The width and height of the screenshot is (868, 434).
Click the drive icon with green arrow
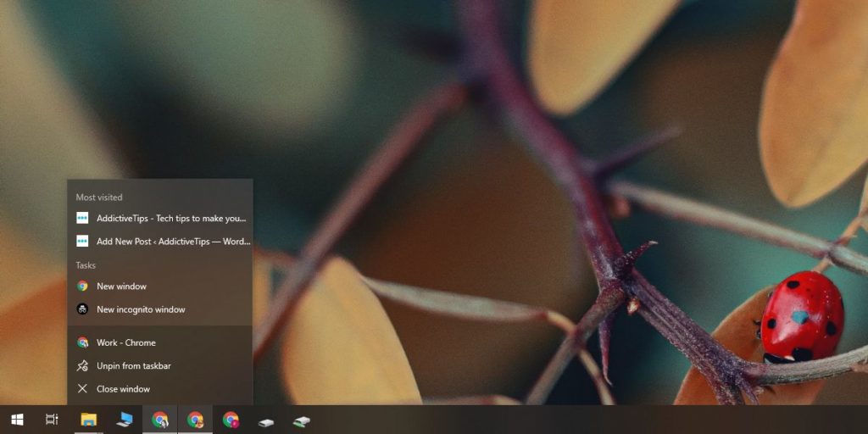(302, 422)
